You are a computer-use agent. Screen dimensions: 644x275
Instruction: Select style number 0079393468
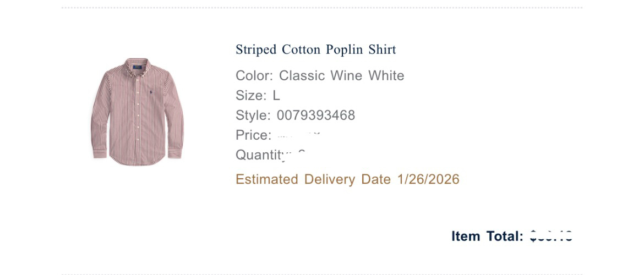(x=316, y=116)
